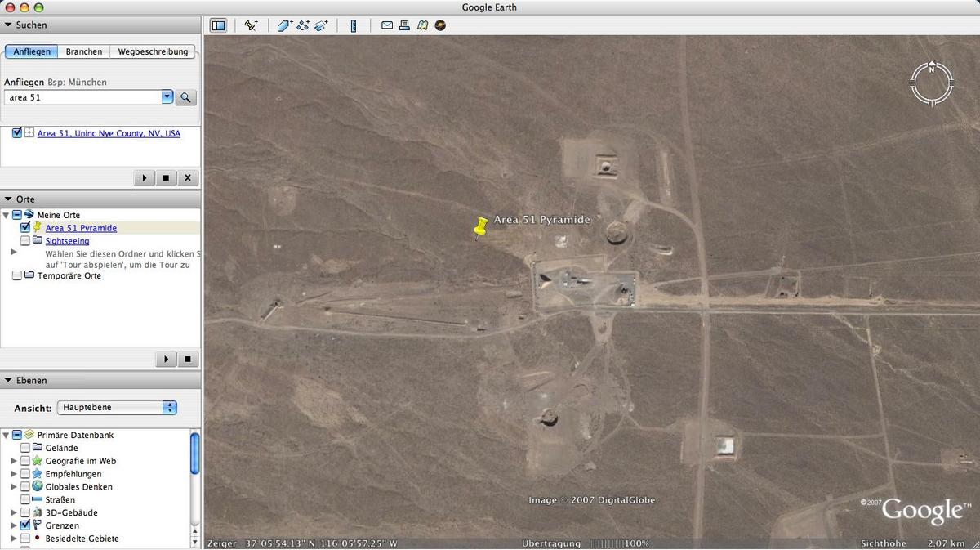This screenshot has width=980, height=550.
Task: Open the search history dropdown arrow
Action: point(167,96)
